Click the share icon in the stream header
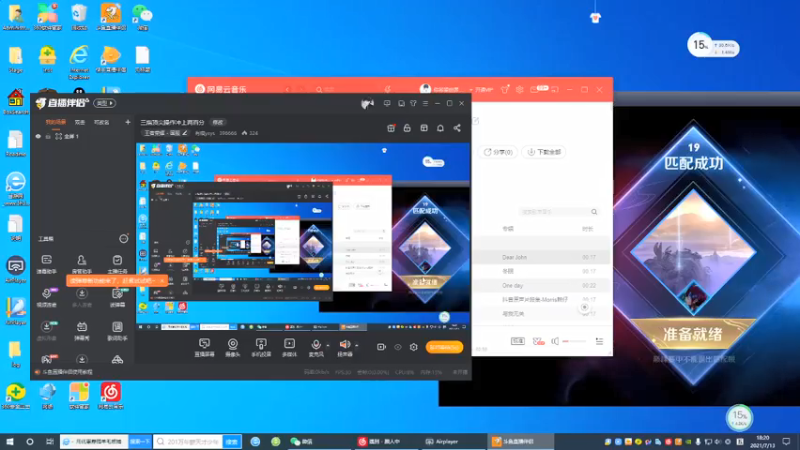 [457, 128]
